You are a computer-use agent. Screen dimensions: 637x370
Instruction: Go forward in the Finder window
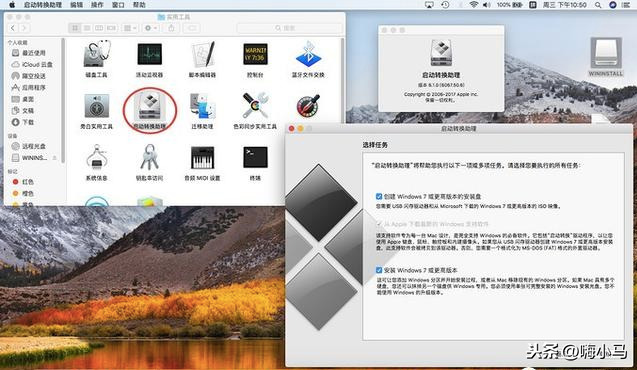[x=24, y=28]
